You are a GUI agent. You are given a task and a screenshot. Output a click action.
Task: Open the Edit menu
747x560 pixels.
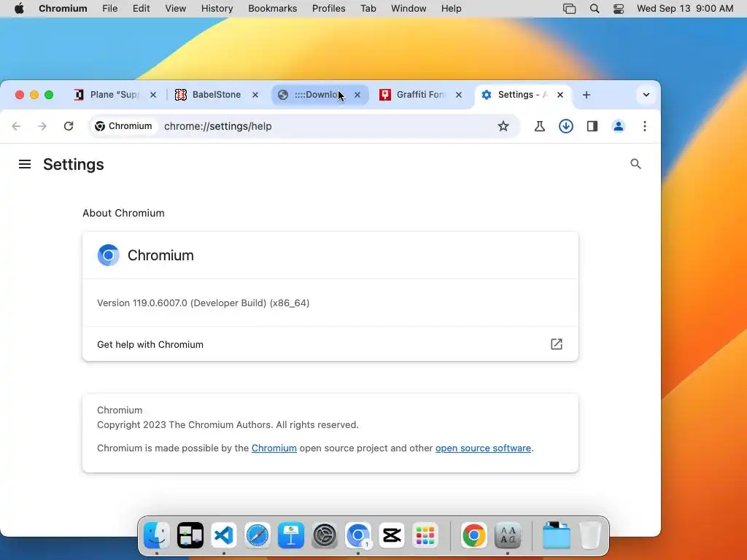141,9
